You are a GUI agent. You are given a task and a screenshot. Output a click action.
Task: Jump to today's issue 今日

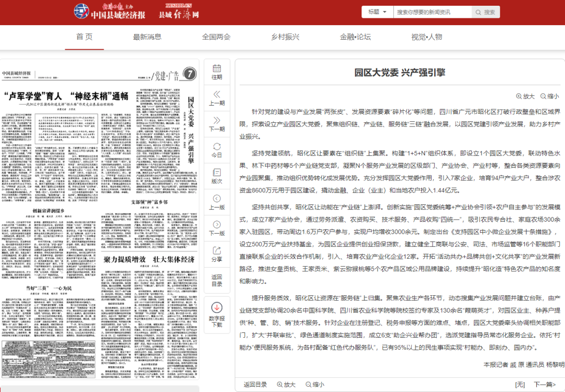coord(217,150)
